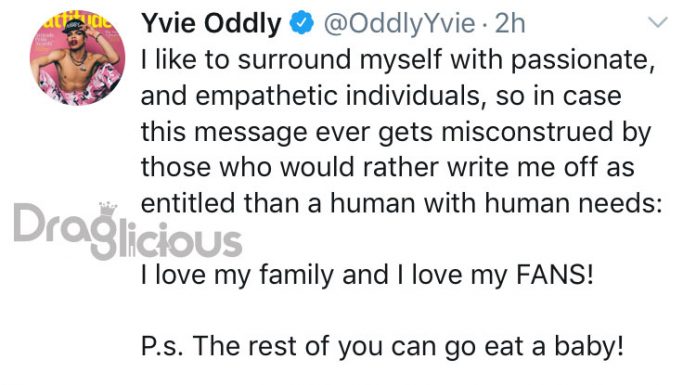Select the line 'I love my family and I love my FANS!'
Screen dimensions: 696x385
367,275
